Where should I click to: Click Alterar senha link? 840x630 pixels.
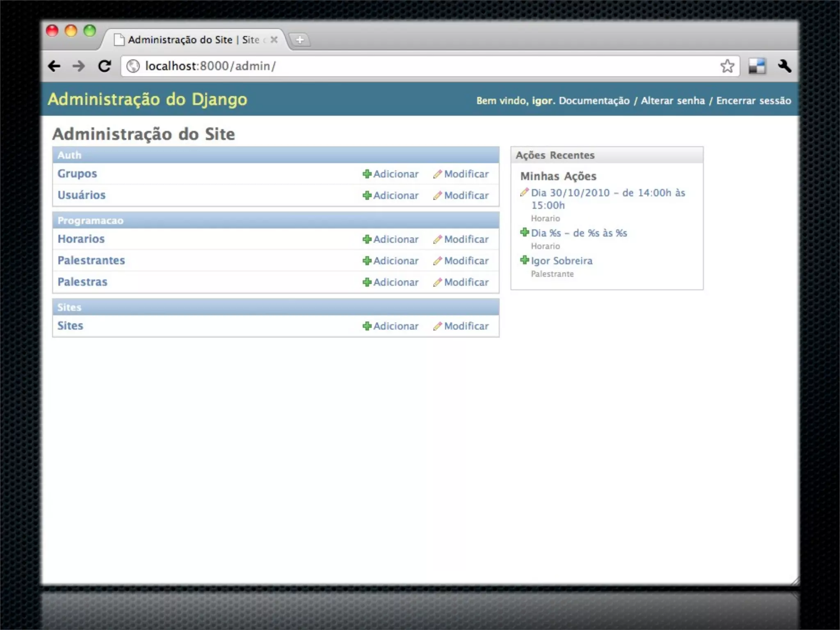point(673,101)
